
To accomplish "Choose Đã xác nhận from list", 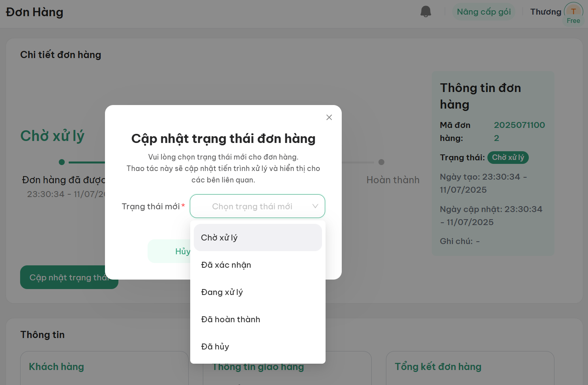I will (x=258, y=265).
